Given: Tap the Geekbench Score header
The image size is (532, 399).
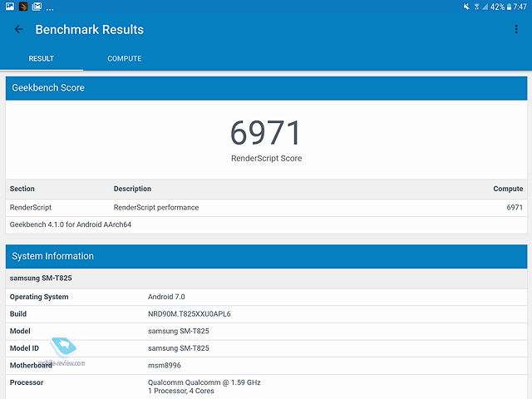Looking at the screenshot, I should (x=266, y=88).
